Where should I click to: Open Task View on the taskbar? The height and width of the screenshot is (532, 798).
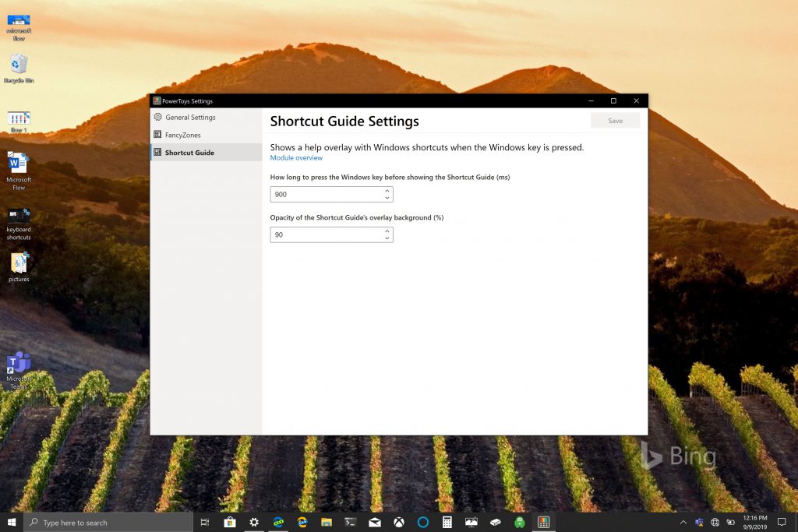(x=205, y=522)
